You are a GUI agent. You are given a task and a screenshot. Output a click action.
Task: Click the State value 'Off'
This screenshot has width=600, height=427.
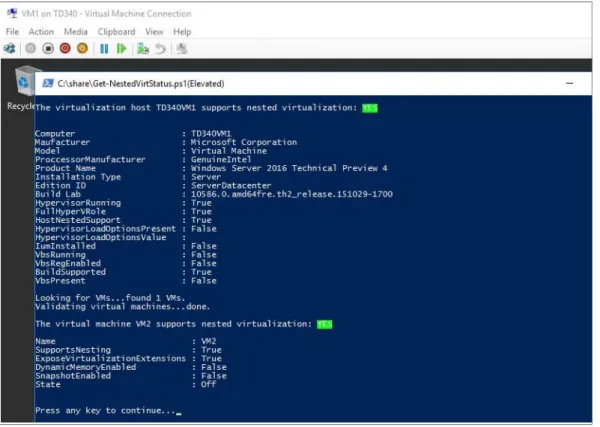209,385
